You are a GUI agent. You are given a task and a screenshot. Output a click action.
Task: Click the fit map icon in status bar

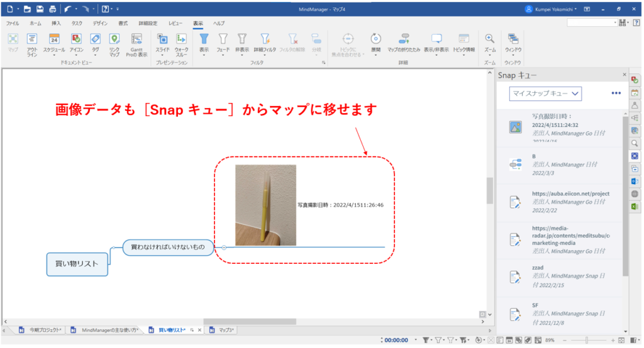click(x=621, y=340)
